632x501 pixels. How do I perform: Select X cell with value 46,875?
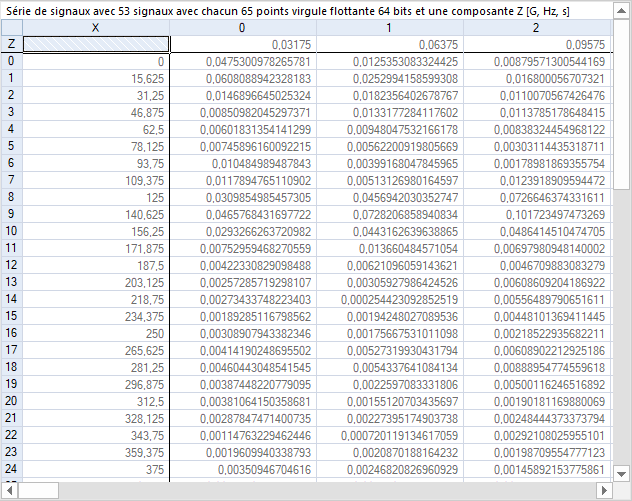[96, 112]
